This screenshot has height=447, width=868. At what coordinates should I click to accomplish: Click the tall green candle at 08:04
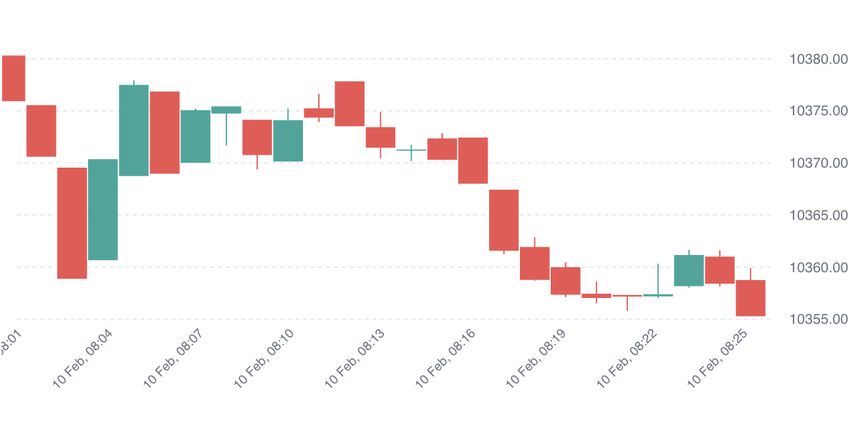(x=103, y=209)
